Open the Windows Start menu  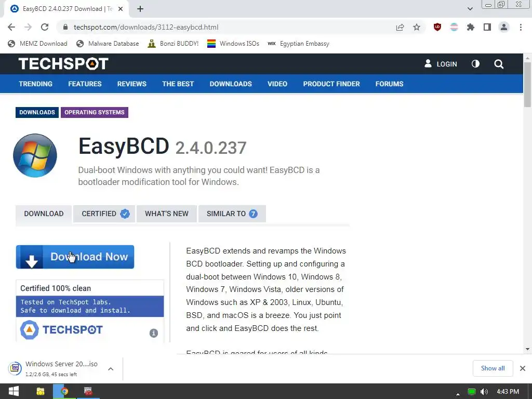14,392
